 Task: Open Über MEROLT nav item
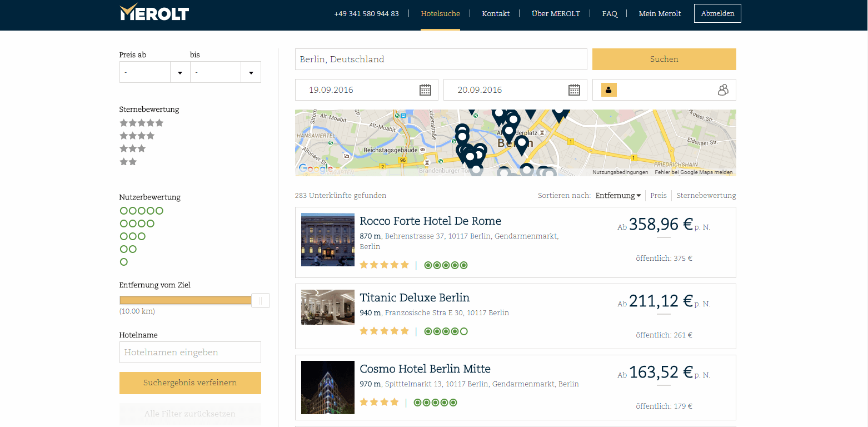coord(556,13)
